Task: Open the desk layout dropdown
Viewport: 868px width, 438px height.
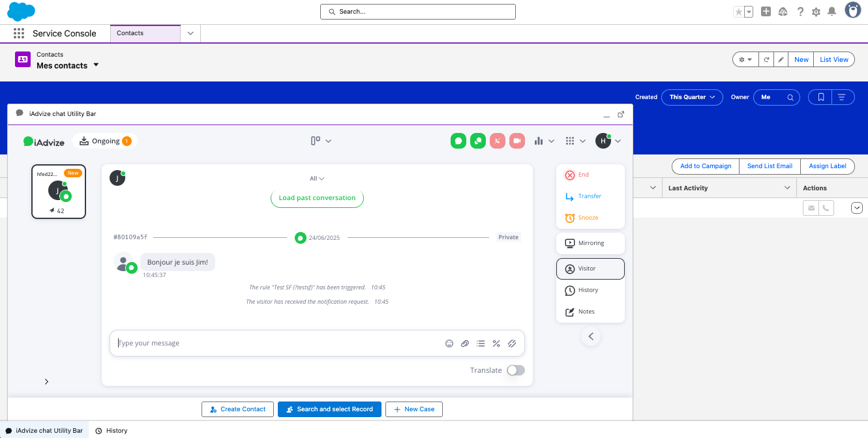Action: coord(321,141)
